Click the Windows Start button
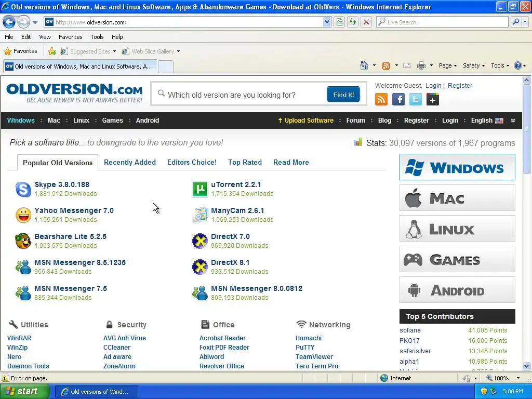 [24, 392]
